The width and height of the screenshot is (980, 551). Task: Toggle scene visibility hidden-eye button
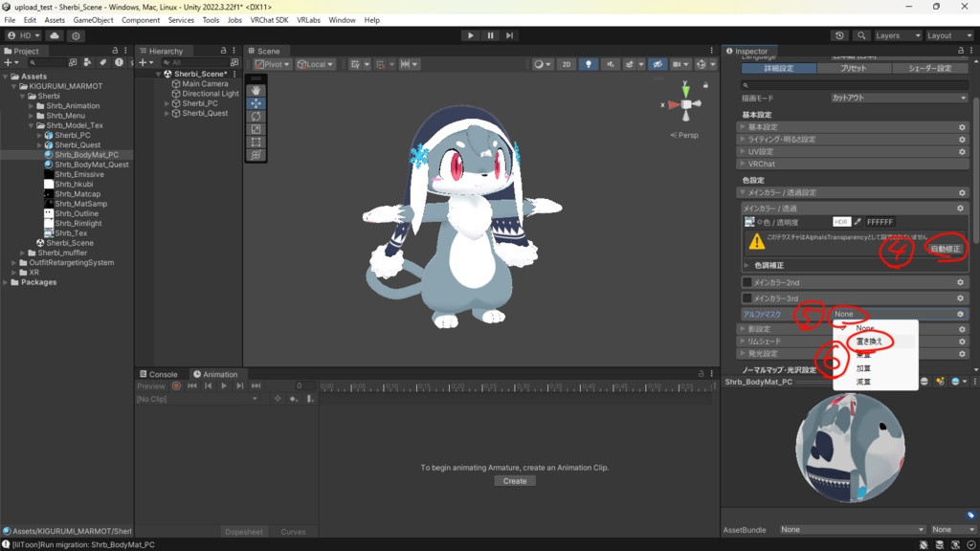pos(657,64)
